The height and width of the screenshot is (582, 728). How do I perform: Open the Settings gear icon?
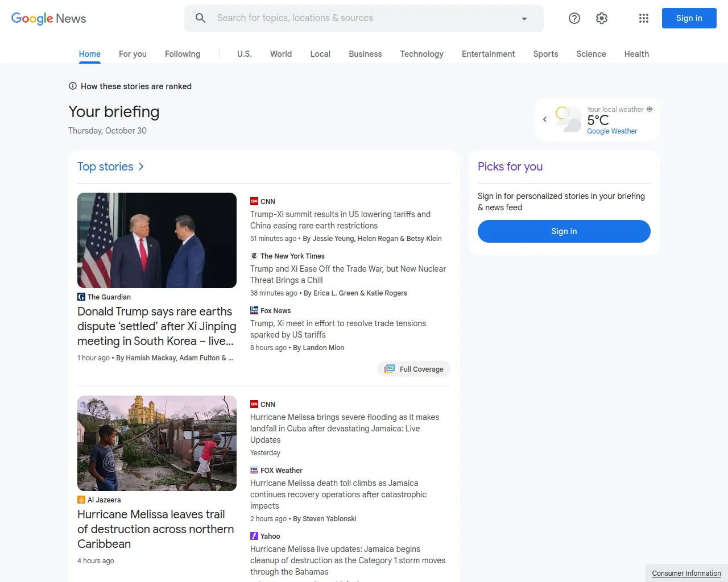[x=602, y=18]
